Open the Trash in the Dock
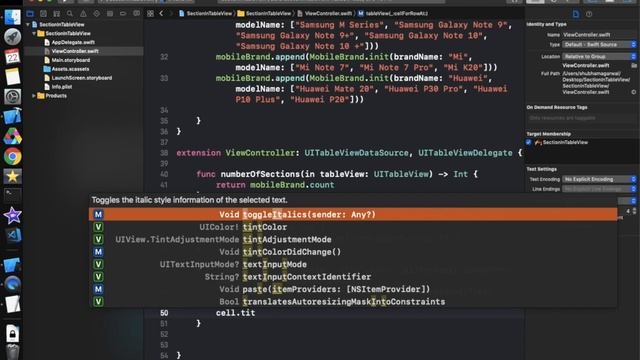Viewport: 640px width, 360px height. pyautogui.click(x=12, y=352)
